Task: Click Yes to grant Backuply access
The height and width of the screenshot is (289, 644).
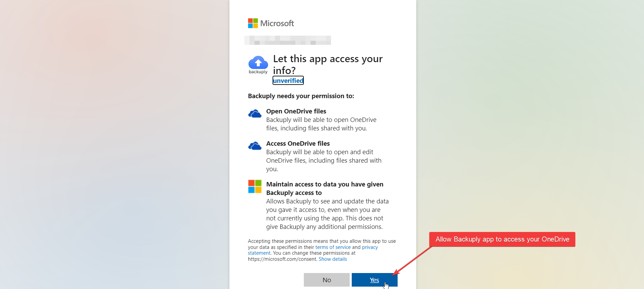Action: [375, 280]
